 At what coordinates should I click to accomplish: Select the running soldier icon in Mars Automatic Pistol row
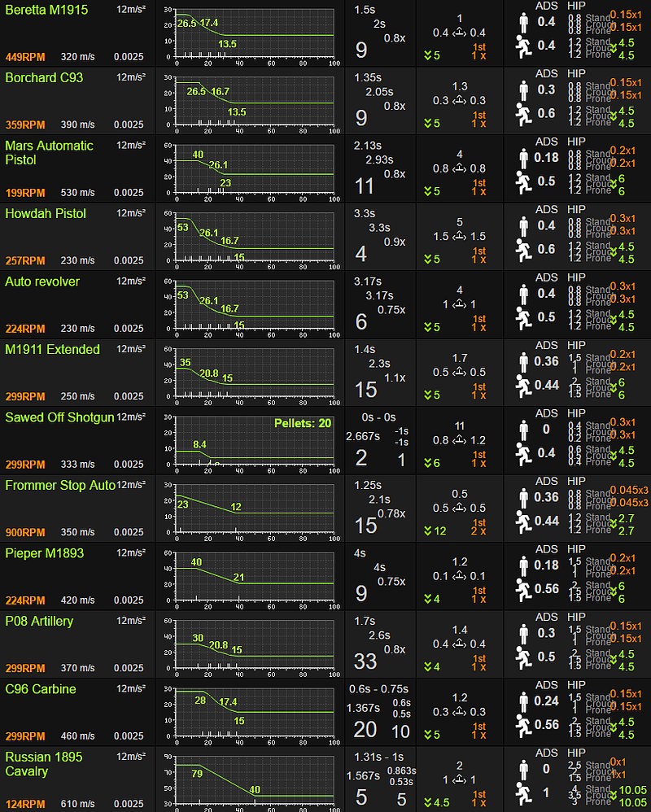523,181
